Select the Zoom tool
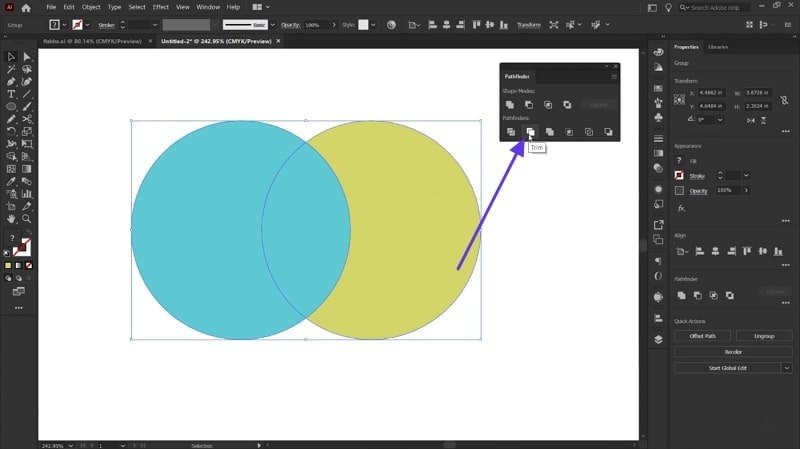Screen dimensions: 800x449 (27, 219)
